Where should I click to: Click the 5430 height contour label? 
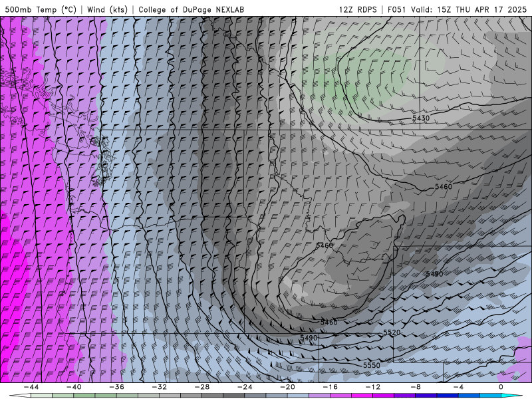[421, 118]
